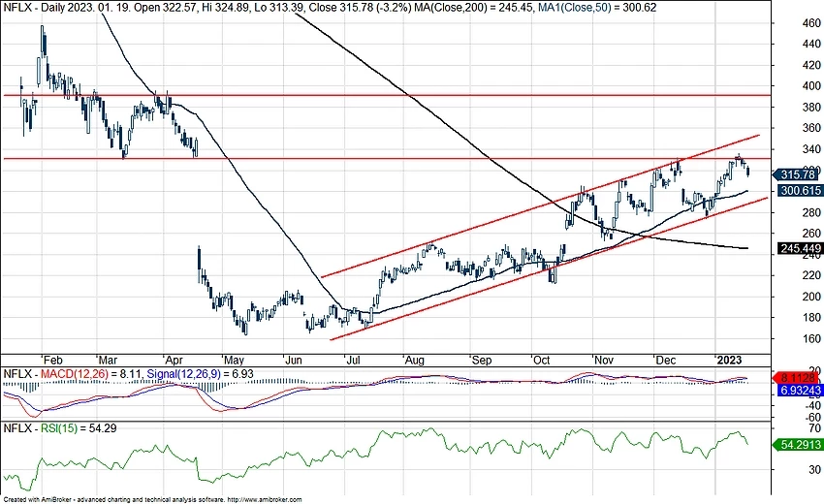This screenshot has width=824, height=504.
Task: Click the blue 6.93243 signal value tag
Action: pyautogui.click(x=800, y=391)
